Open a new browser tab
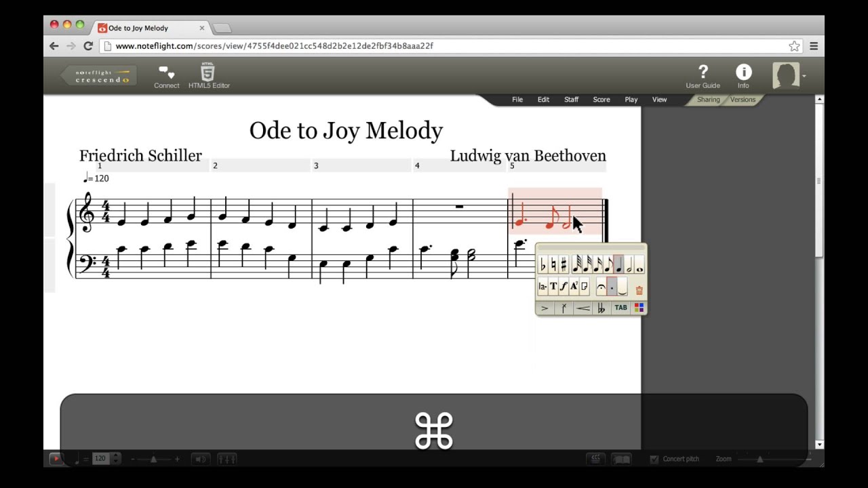868x488 pixels. tap(222, 28)
